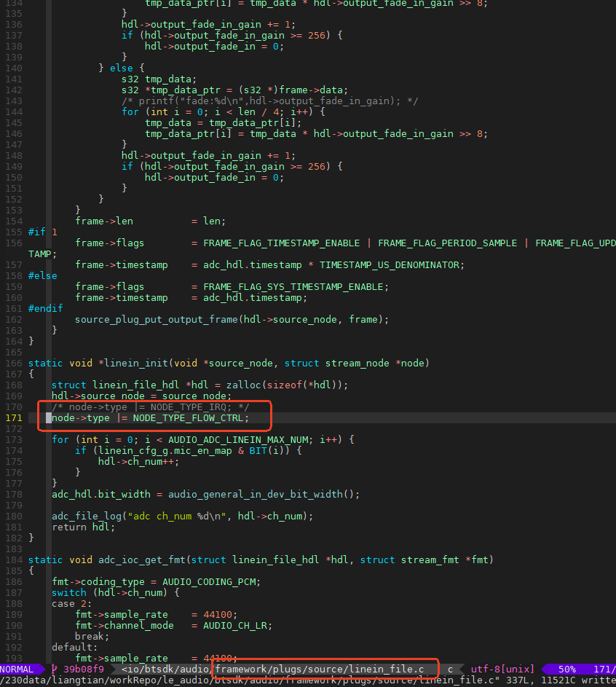Click the "#else" preprocessor directive
Image resolution: width=616 pixels, height=687 pixels.
(x=42, y=275)
